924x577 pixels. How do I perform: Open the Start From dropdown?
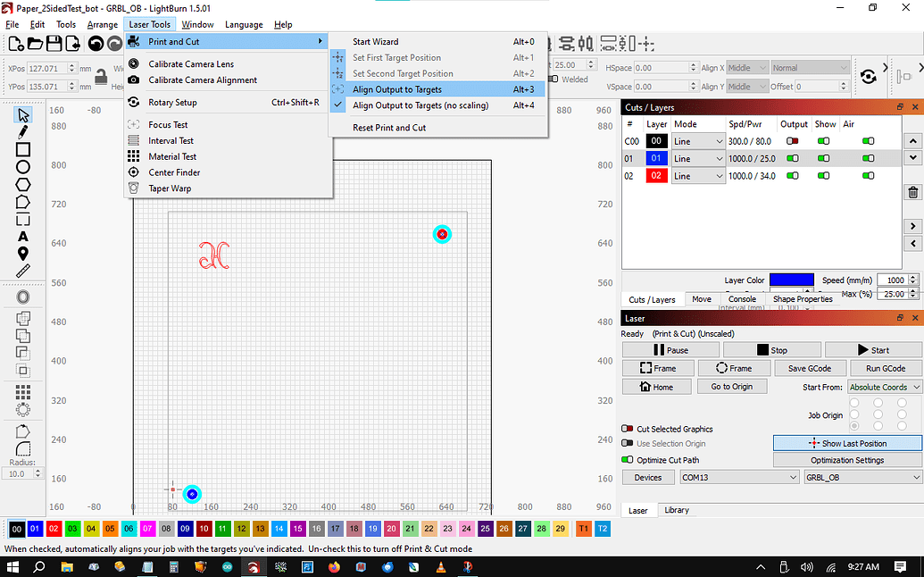884,388
